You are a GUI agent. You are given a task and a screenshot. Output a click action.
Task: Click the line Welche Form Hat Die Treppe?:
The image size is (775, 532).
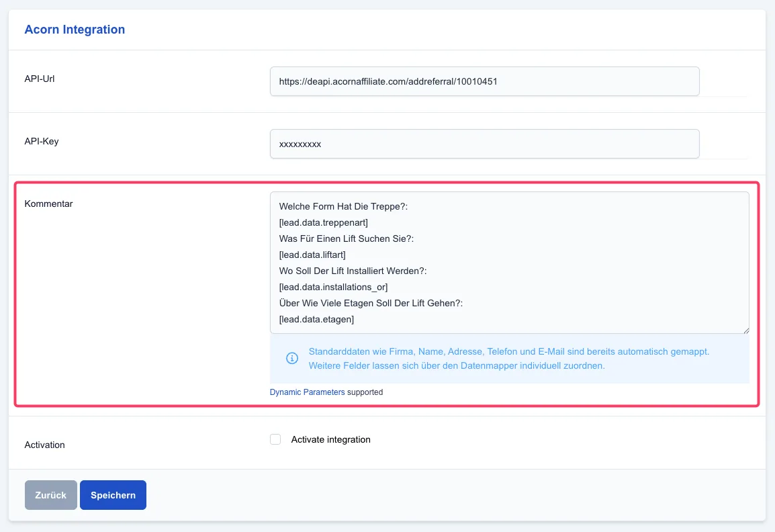(x=343, y=206)
